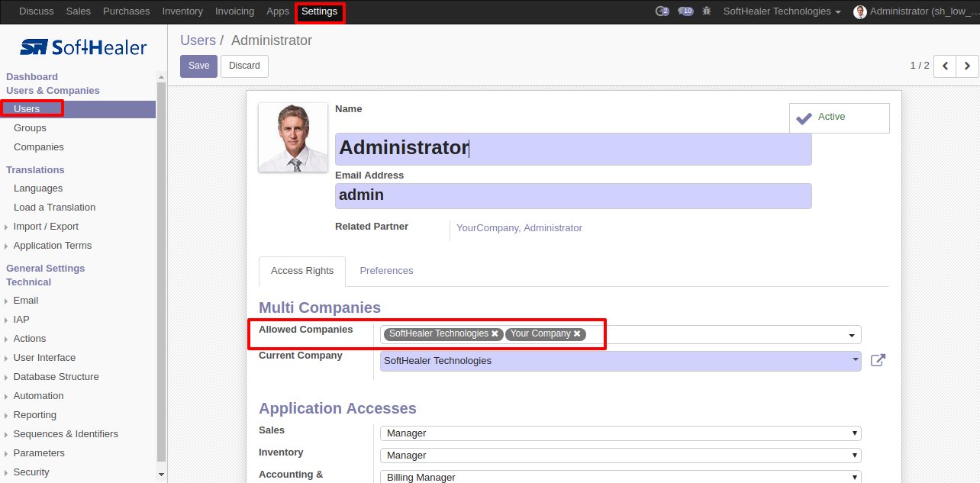Click the Administrator profile photo
The image size is (980, 483).
pyautogui.click(x=293, y=137)
